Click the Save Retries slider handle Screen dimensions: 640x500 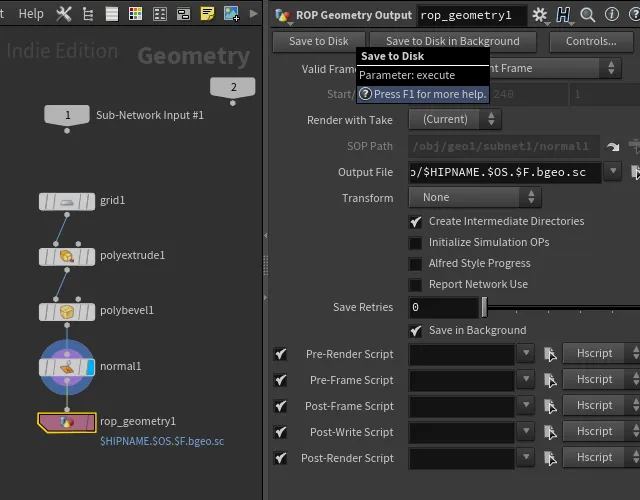[484, 307]
